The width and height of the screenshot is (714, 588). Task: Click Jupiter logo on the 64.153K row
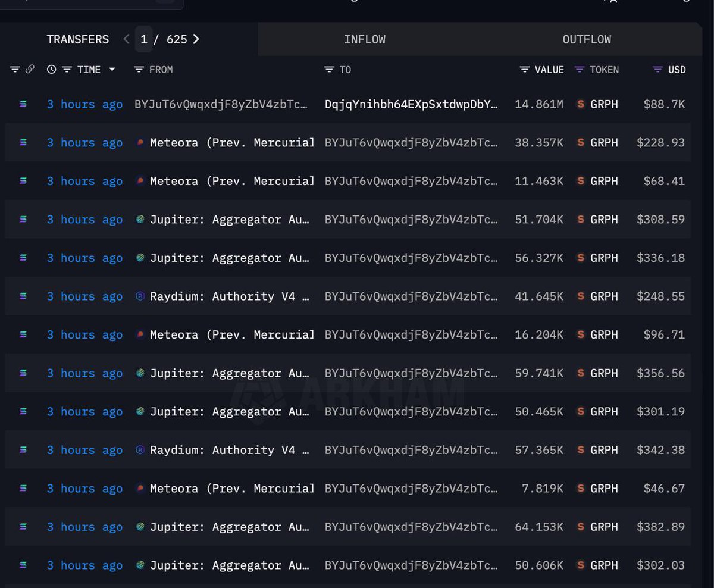pos(140,527)
